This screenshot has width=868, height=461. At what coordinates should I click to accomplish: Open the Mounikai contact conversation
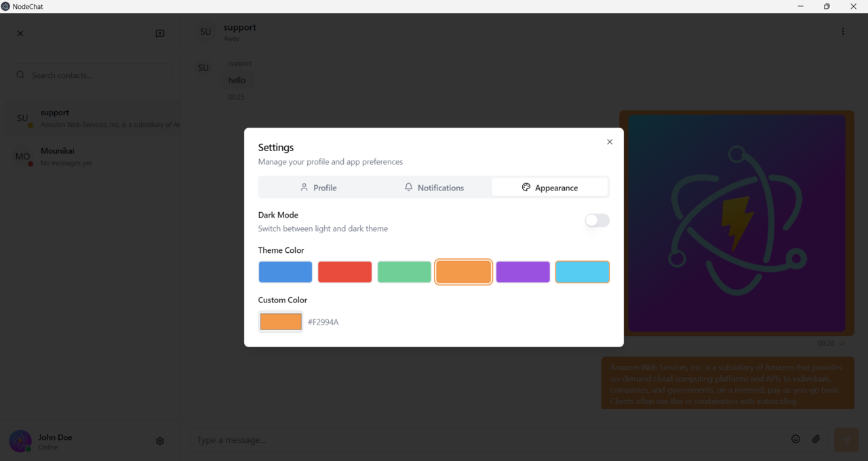[x=93, y=157]
